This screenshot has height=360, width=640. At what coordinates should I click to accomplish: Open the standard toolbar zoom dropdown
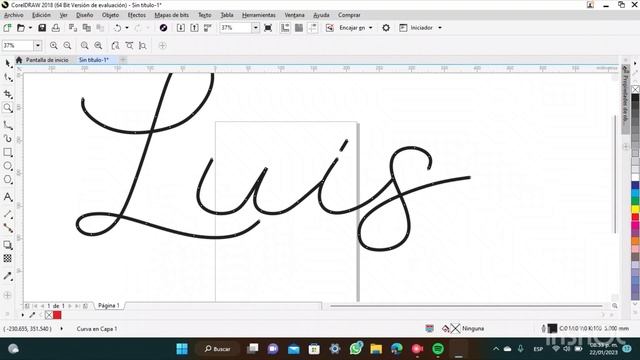tap(255, 28)
